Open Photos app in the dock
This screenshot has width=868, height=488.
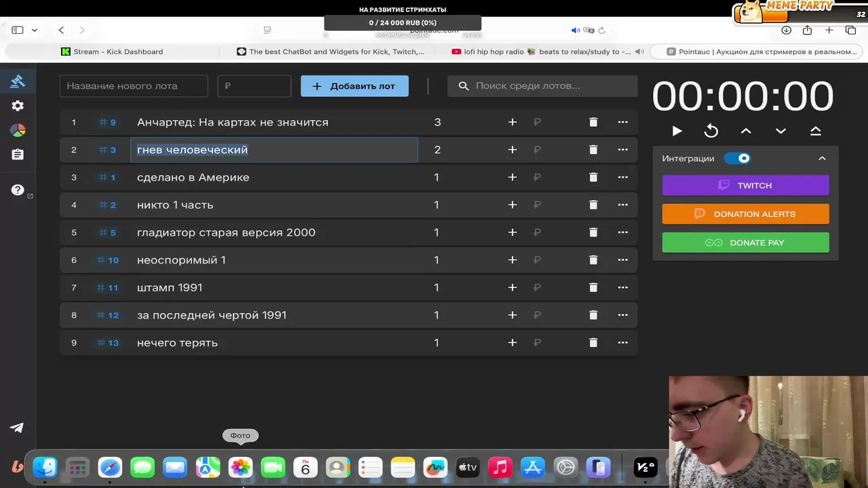[240, 468]
